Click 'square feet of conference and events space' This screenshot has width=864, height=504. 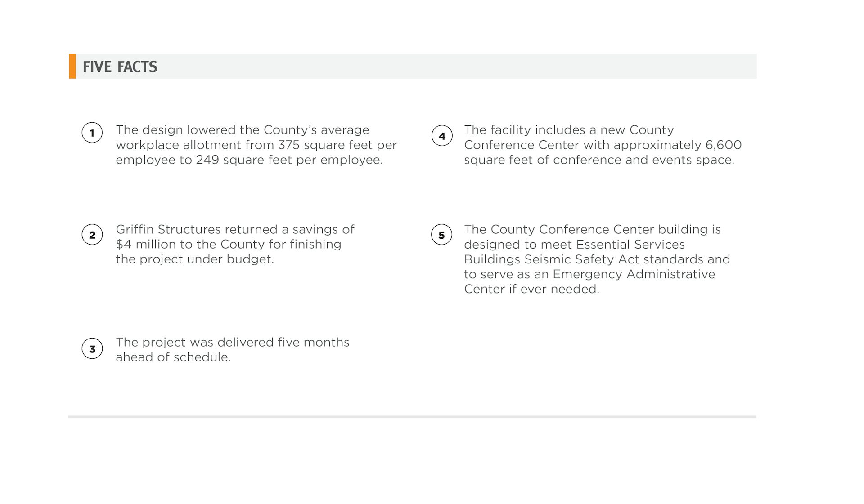599,160
